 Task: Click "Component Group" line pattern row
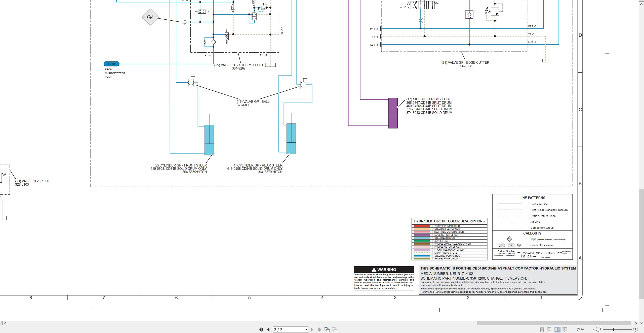click(532, 228)
